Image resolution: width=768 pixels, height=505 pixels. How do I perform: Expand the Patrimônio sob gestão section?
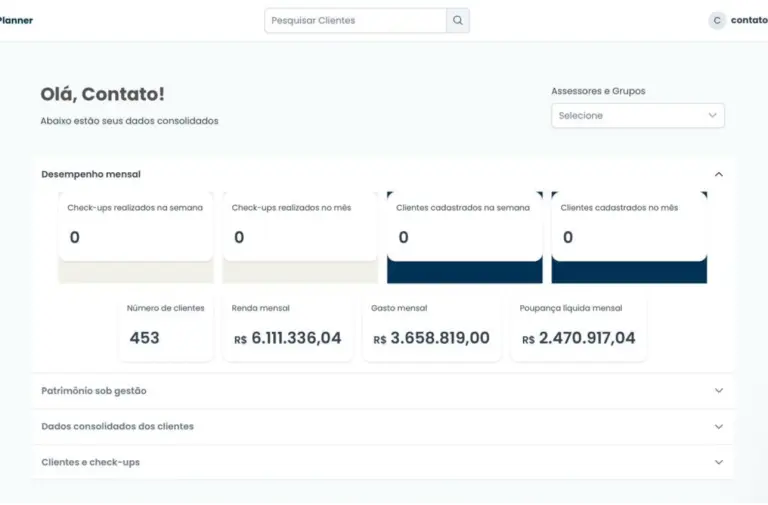[718, 391]
